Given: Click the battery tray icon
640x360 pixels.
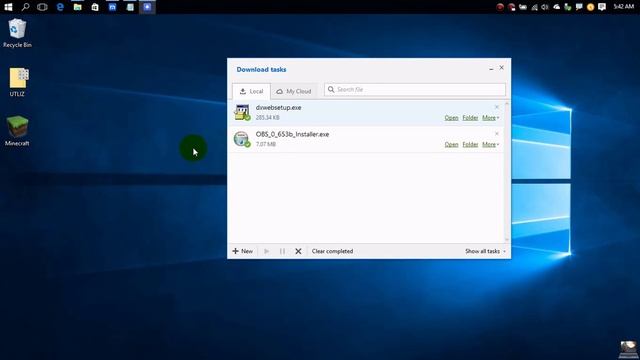Looking at the screenshot, I should pos(523,7).
